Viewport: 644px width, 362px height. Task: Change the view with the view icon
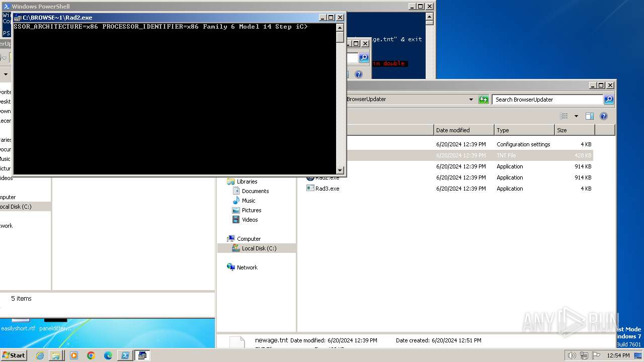point(564,116)
